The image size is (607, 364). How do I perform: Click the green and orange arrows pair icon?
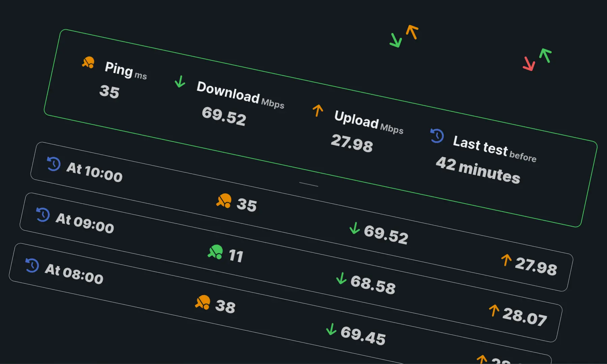[404, 36]
